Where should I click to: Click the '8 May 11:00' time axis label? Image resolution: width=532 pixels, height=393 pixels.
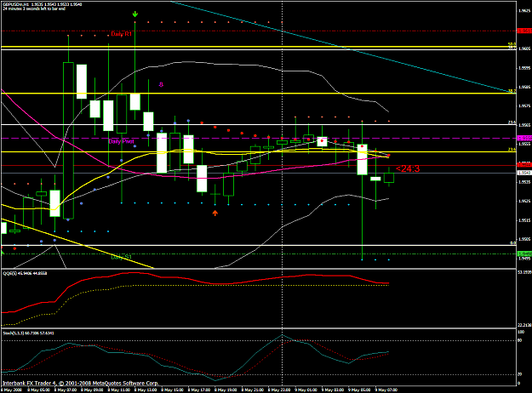pos(118,390)
